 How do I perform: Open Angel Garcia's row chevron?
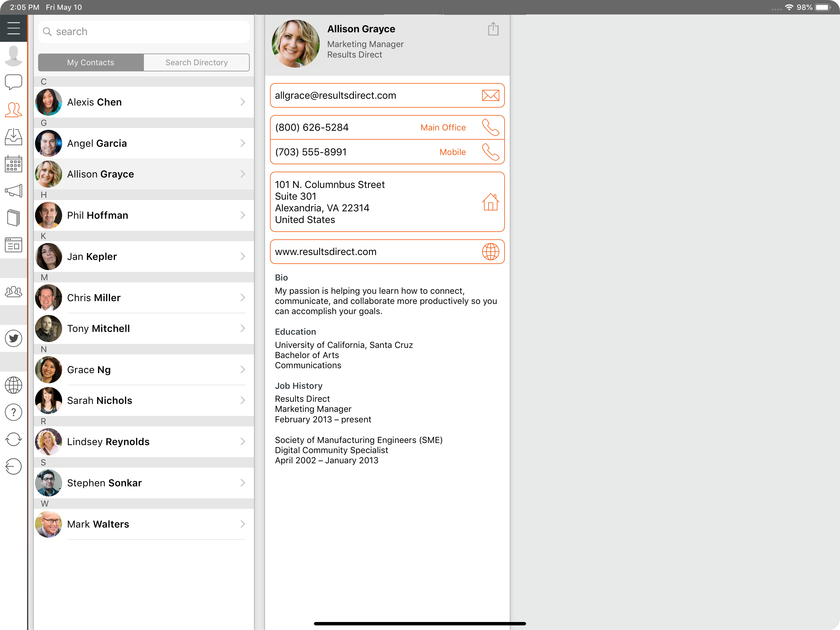coord(243,143)
